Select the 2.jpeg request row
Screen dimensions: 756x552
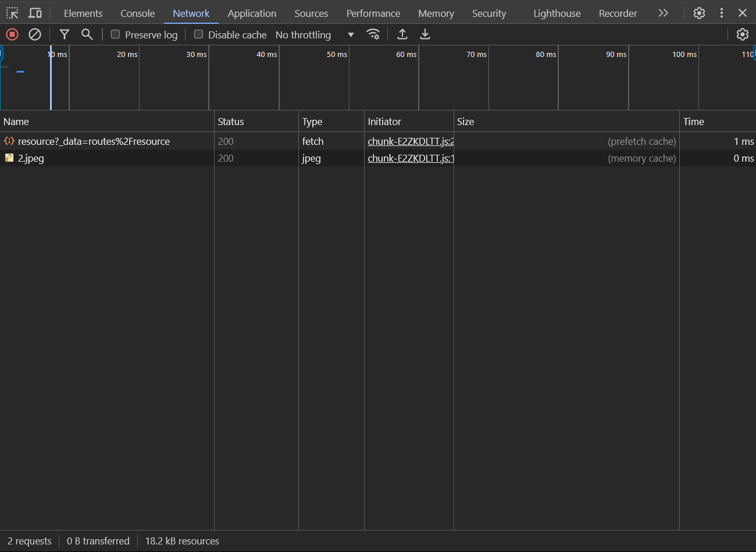[x=378, y=158]
